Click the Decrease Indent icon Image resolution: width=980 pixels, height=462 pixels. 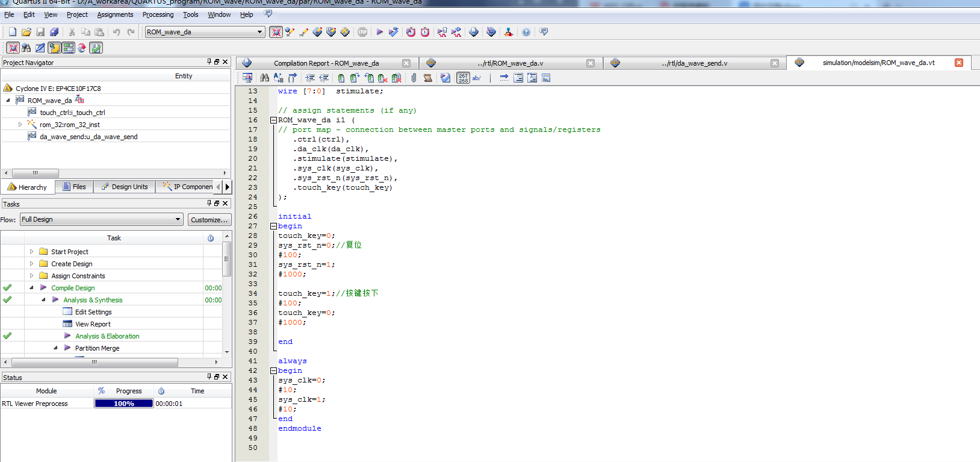pos(324,78)
